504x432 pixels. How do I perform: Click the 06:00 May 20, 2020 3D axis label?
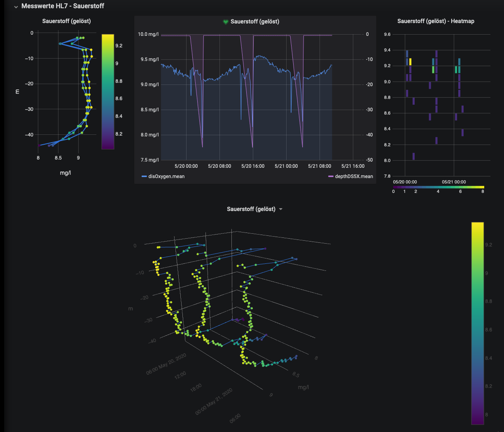tap(166, 364)
